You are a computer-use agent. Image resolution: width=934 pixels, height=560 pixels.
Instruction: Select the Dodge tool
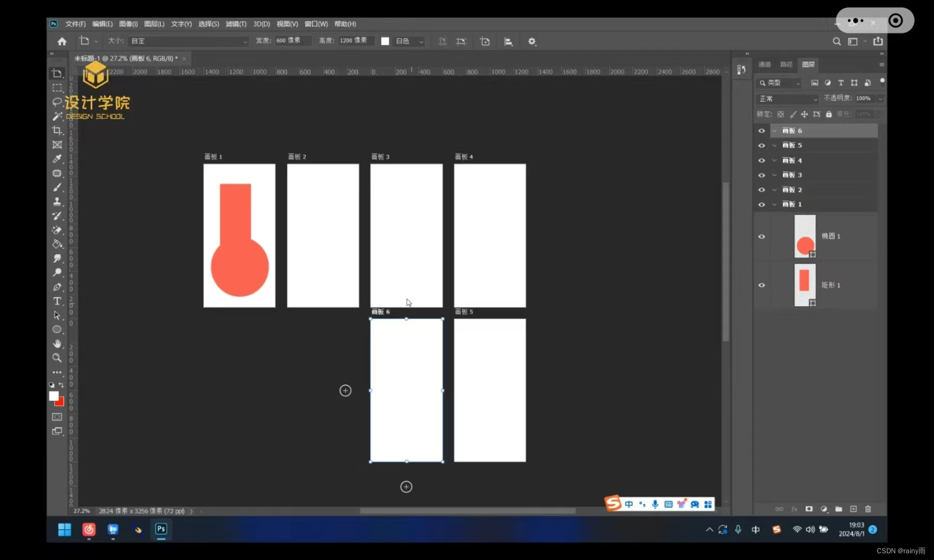tap(57, 272)
